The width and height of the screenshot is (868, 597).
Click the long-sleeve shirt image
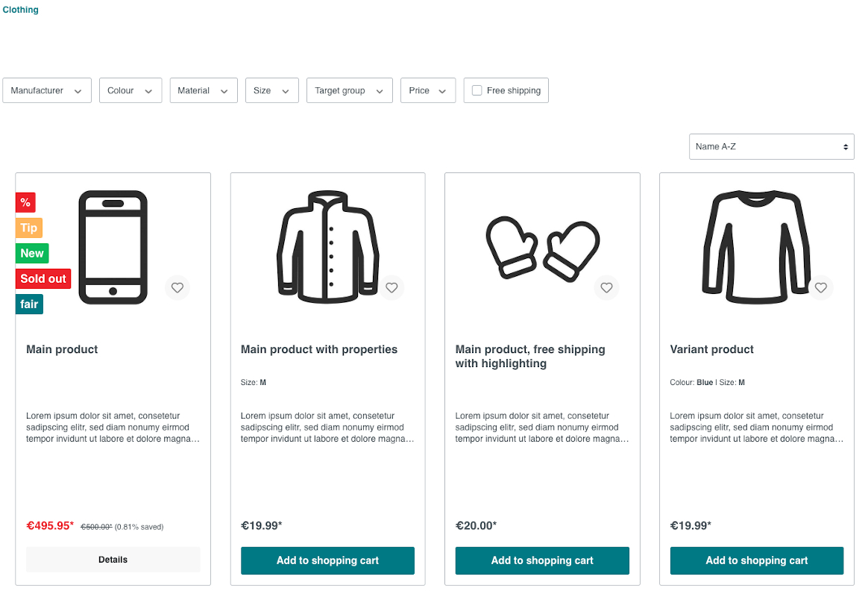coord(757,248)
